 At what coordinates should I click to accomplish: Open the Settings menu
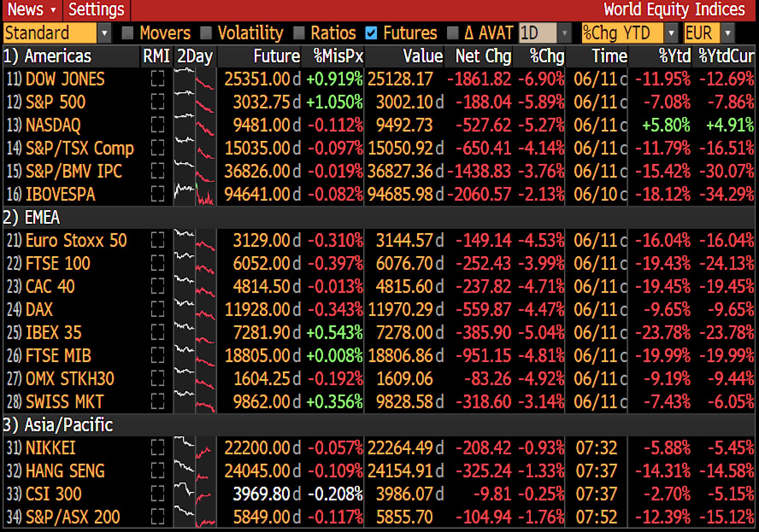tap(96, 9)
